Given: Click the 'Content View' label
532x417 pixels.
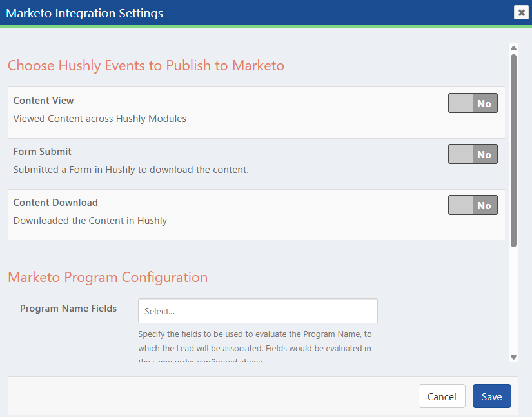Looking at the screenshot, I should [43, 101].
